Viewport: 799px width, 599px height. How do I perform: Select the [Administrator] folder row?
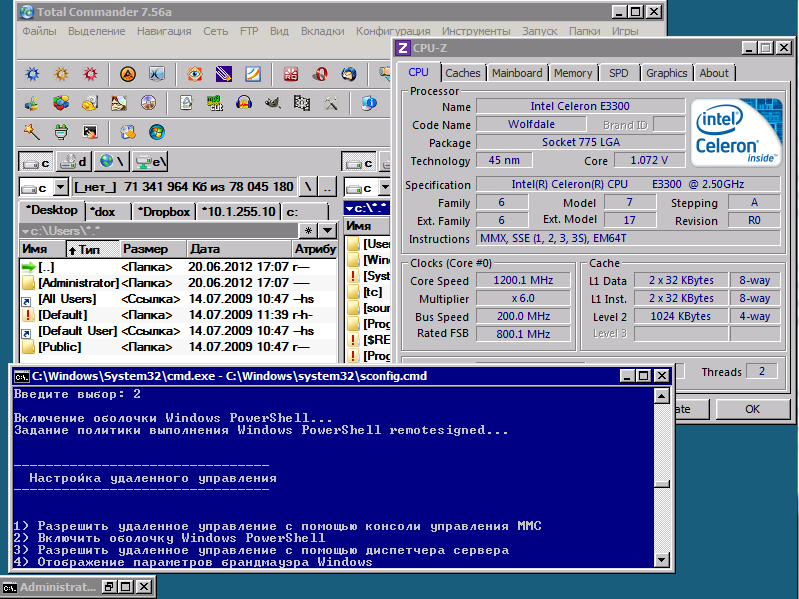coord(178,283)
